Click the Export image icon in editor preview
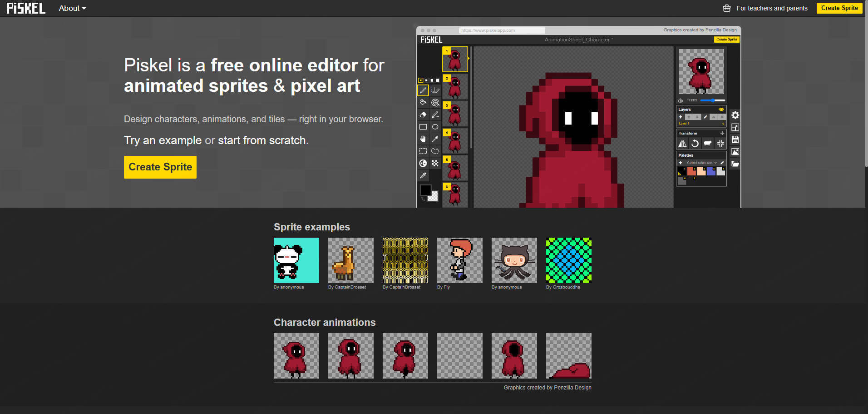 pos(735,152)
